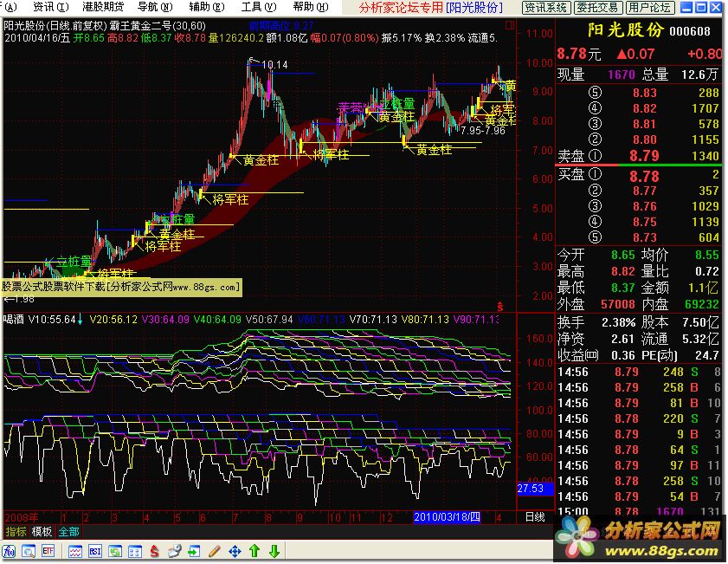Viewport: 728px width, 564px height.
Task: Open the 帮助(H) menu
Action: point(311,7)
